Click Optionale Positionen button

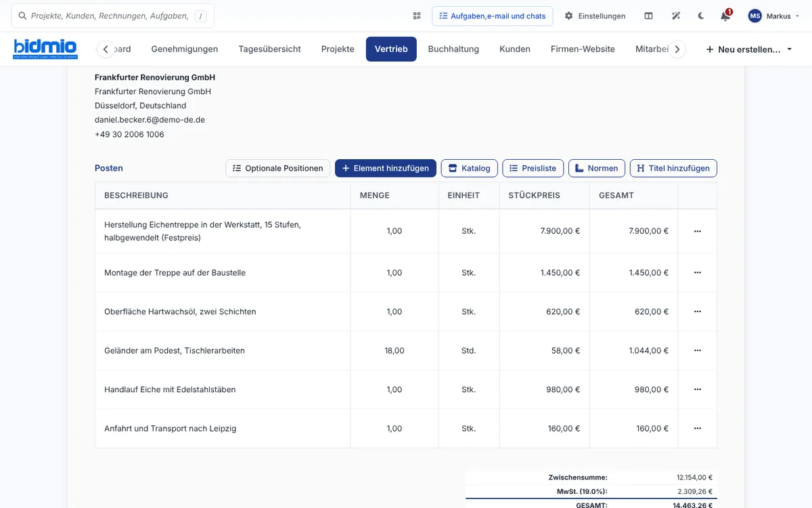point(278,168)
